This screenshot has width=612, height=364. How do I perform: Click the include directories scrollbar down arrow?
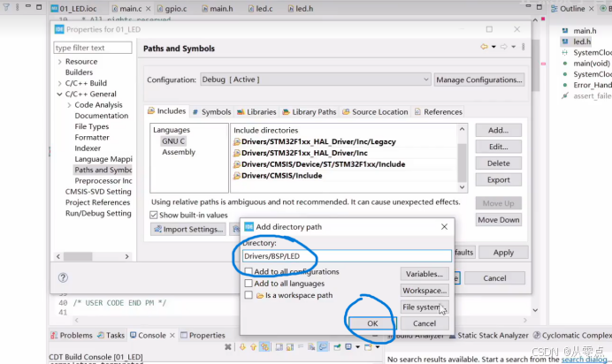coord(462,187)
